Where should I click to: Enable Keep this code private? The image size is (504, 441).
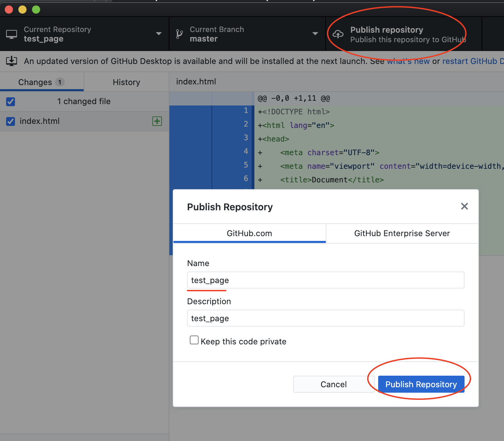[x=194, y=340]
